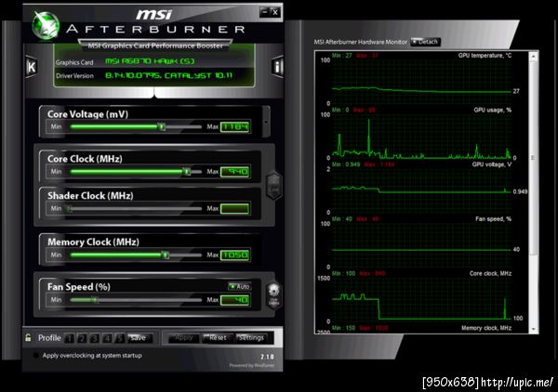
Task: Apply the overclock settings
Action: coord(183,338)
